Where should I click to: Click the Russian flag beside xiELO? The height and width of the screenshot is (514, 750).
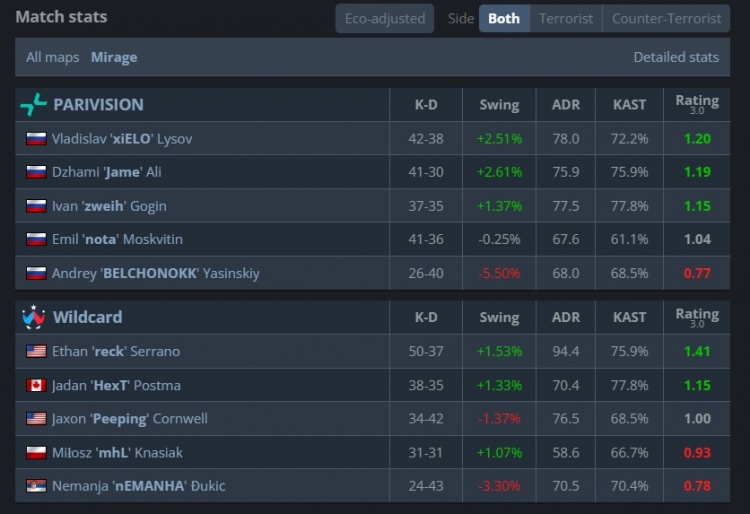(37, 139)
